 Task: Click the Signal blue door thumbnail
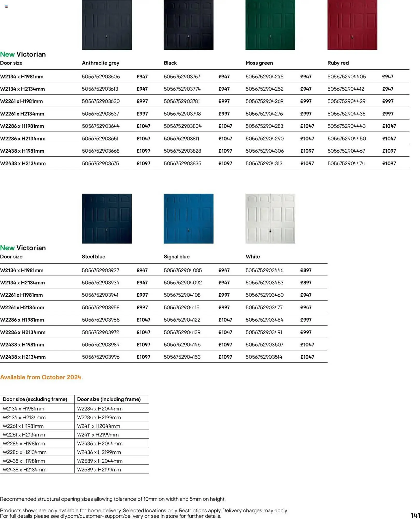[x=188, y=219]
